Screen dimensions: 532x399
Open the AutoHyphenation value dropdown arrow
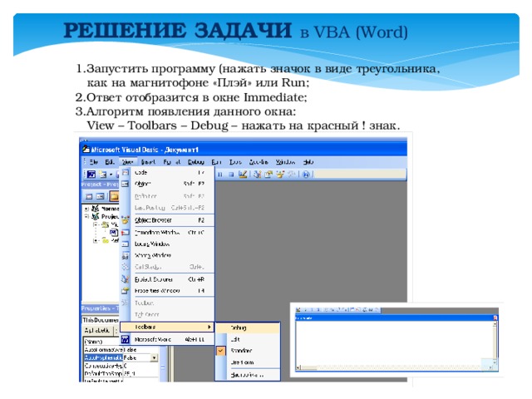(x=155, y=358)
